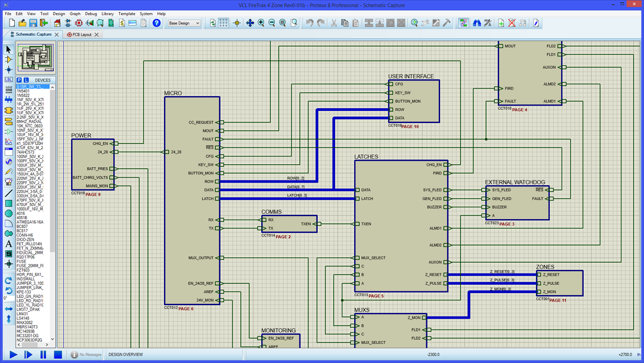Open the Base Design variant dropdown
This screenshot has width=644, height=363.
[184, 23]
